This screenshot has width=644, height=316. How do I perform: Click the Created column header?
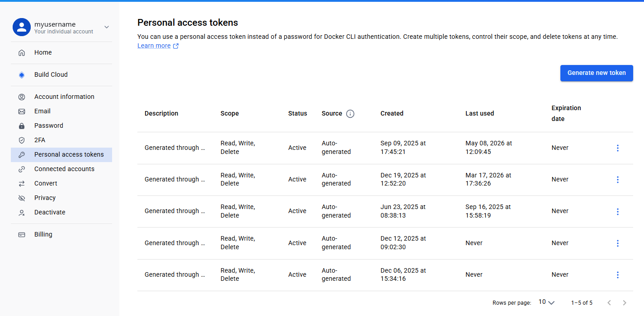[x=392, y=114]
